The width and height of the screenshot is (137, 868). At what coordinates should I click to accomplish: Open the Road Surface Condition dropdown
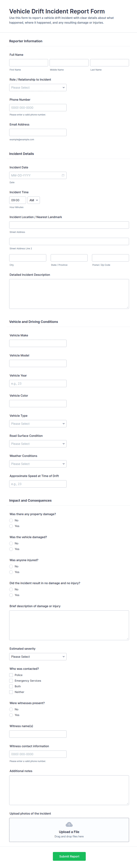(x=38, y=444)
